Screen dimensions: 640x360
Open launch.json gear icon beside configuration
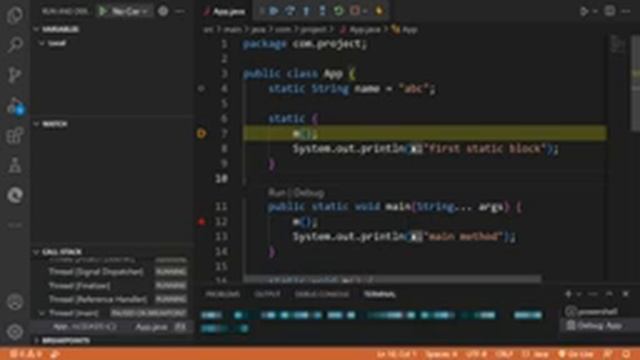[163, 11]
